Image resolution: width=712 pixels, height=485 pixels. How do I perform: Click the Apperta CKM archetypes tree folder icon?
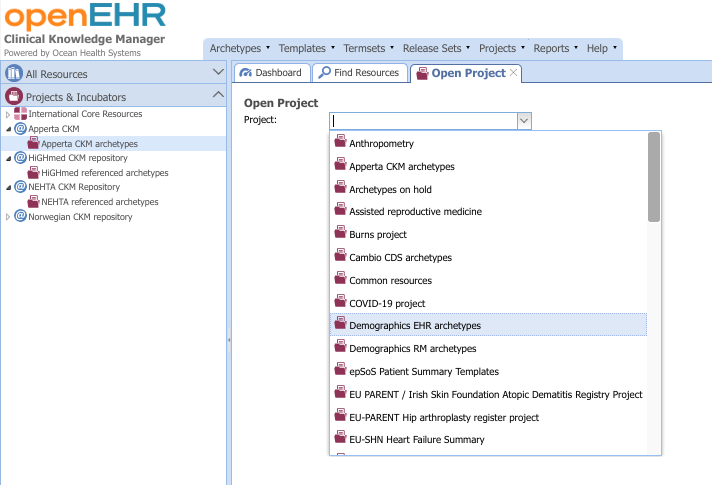coord(33,143)
